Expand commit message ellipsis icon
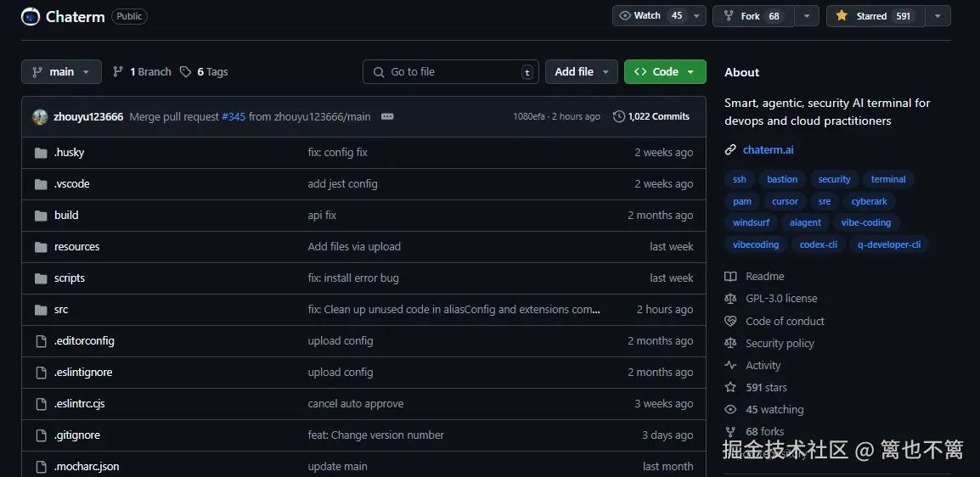The width and height of the screenshot is (980, 477). (387, 117)
